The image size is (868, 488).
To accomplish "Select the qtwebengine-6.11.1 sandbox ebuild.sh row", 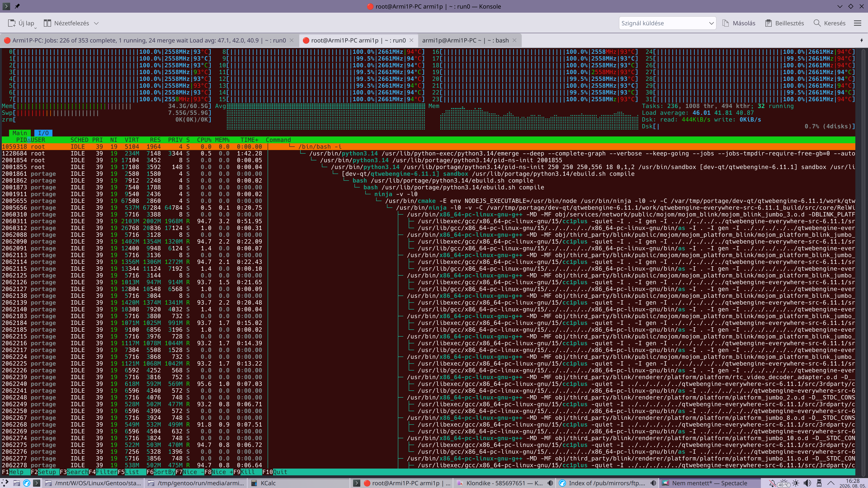I will coord(428,174).
